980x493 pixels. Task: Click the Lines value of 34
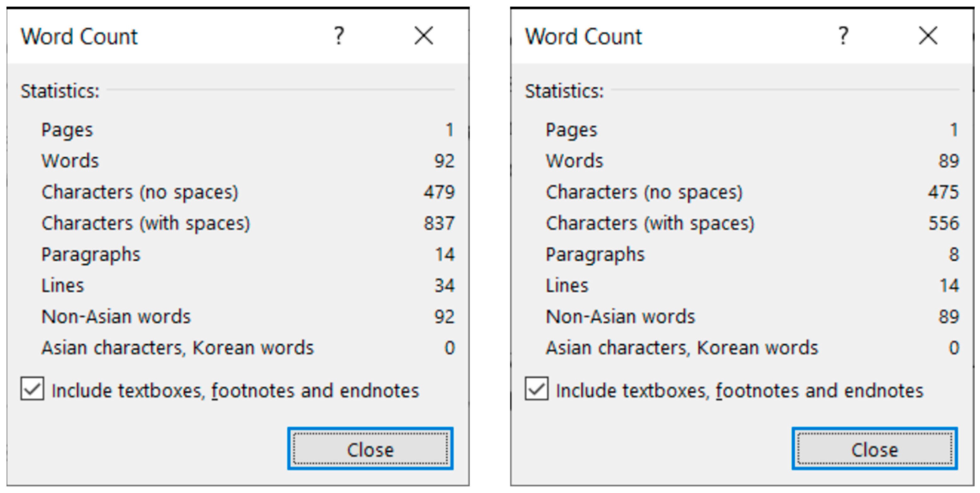pyautogui.click(x=444, y=285)
